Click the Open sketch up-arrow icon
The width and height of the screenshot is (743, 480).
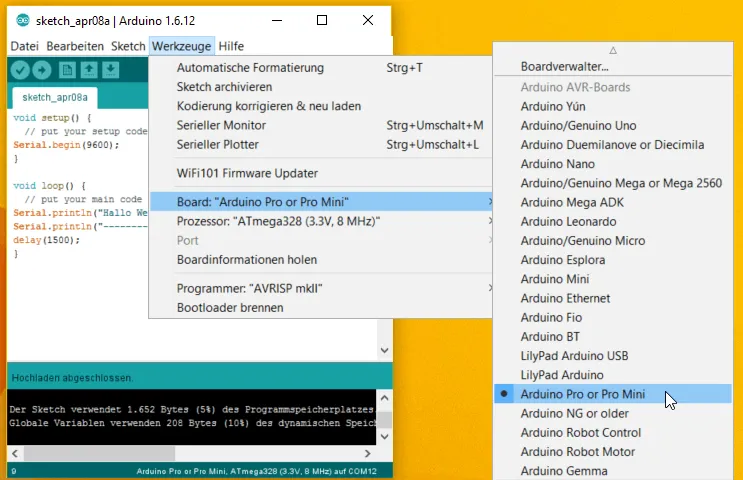tap(88, 69)
